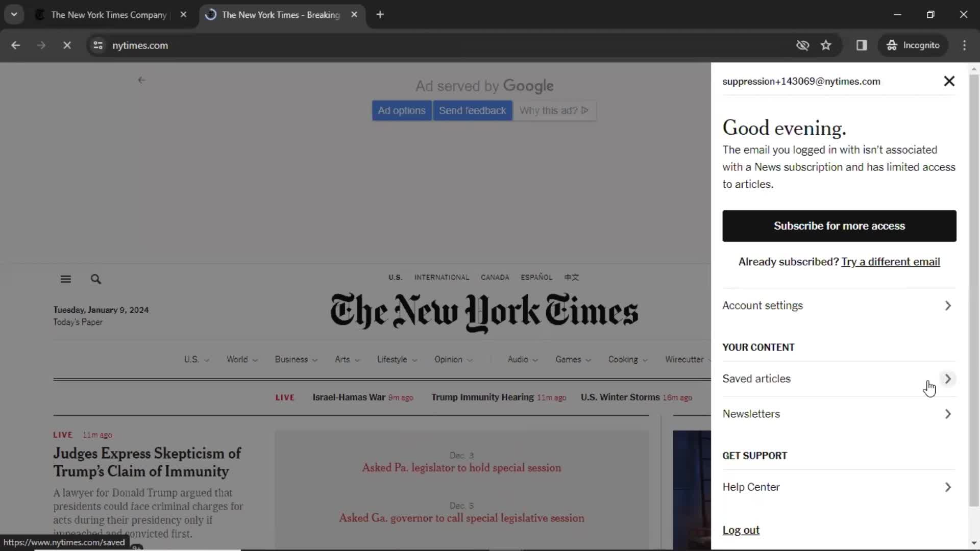Click the browser back navigation arrow
The image size is (980, 551).
[x=15, y=45]
